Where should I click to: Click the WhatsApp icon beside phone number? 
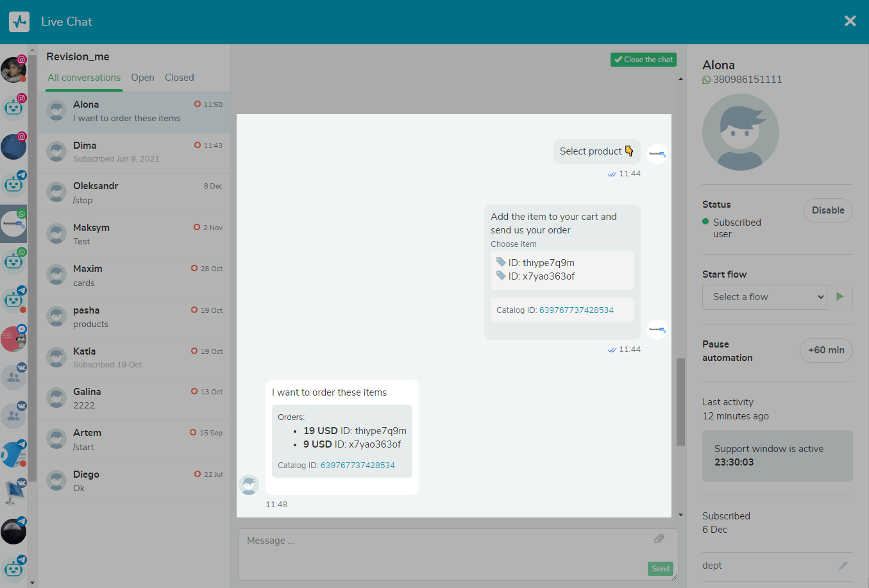[707, 80]
